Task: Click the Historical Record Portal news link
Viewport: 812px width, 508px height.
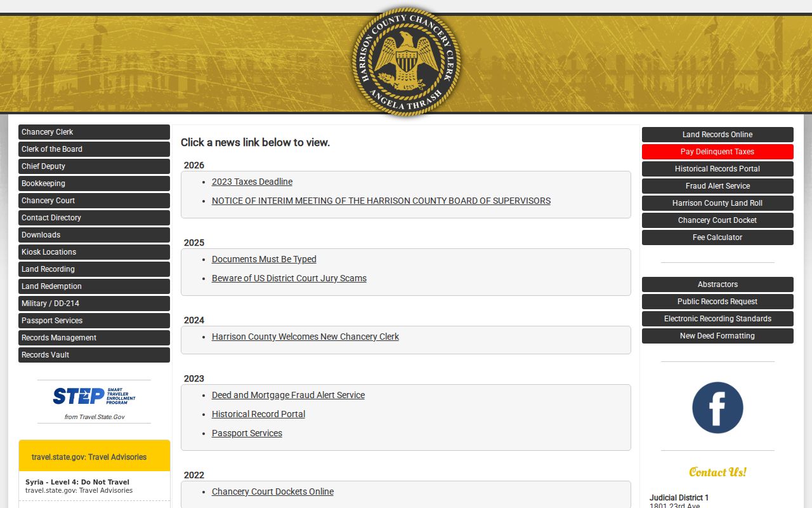Action: coord(258,414)
